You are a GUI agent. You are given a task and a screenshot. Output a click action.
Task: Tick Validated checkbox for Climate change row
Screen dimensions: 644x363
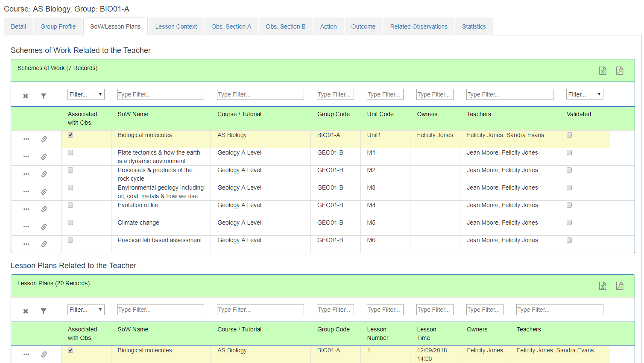click(569, 222)
